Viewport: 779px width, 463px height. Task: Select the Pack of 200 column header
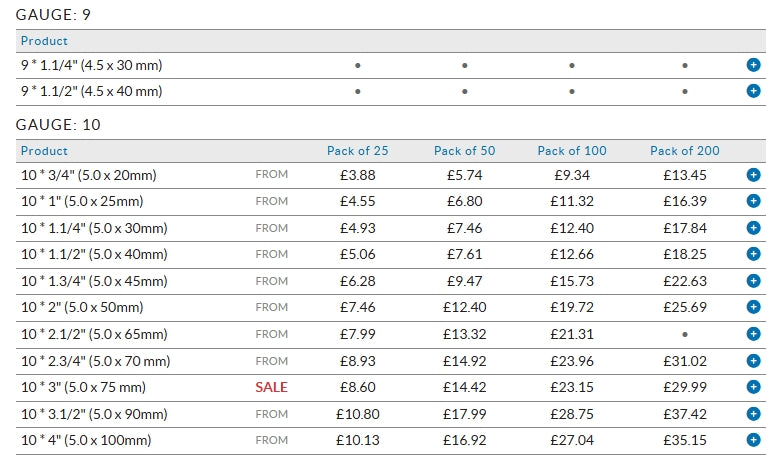coord(684,151)
